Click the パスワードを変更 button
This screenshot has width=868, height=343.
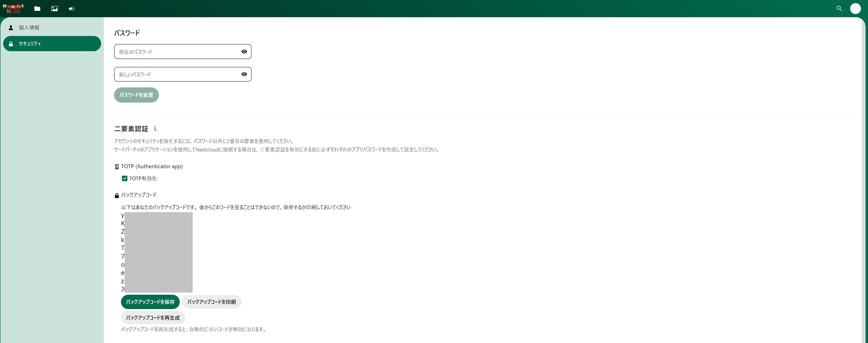[136, 95]
